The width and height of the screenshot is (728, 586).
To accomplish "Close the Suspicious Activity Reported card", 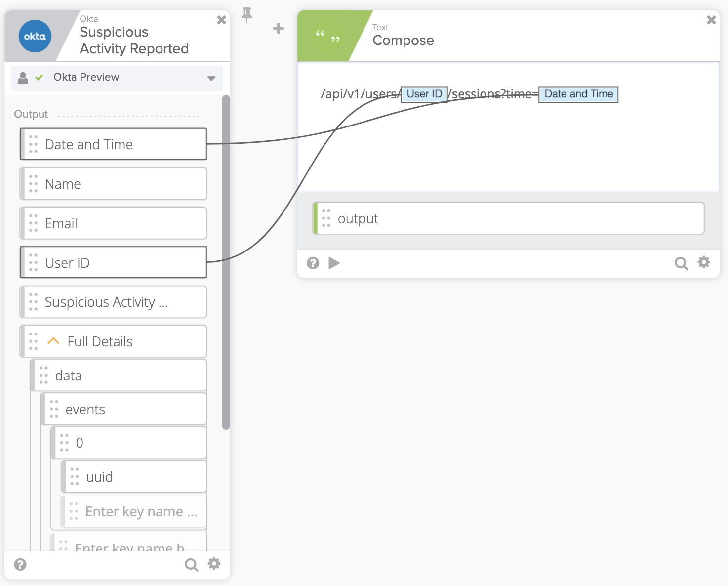I will tap(222, 20).
